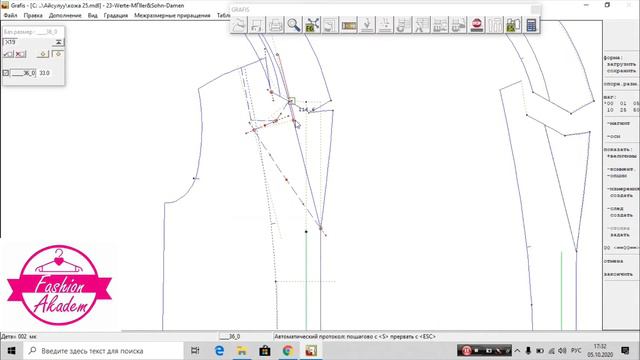Open Microsoft Edge from taskbar
Image resolution: width=640 pixels, height=360 pixels.
coord(219,351)
